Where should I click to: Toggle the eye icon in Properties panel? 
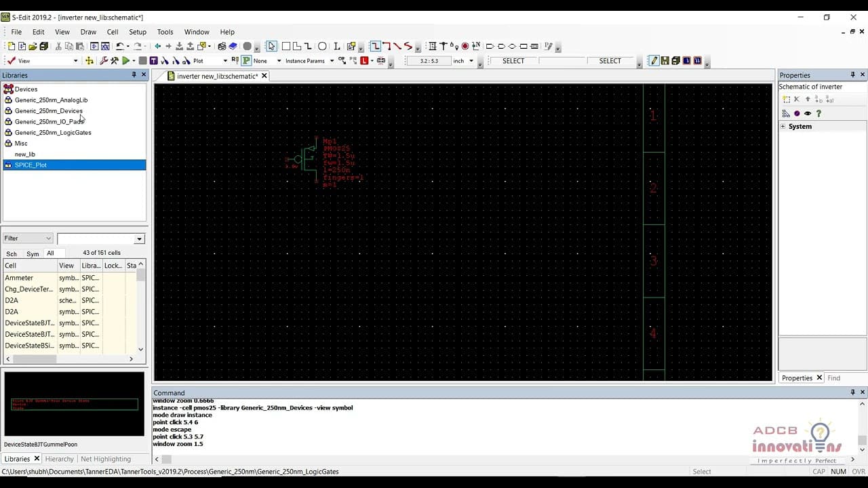[808, 113]
